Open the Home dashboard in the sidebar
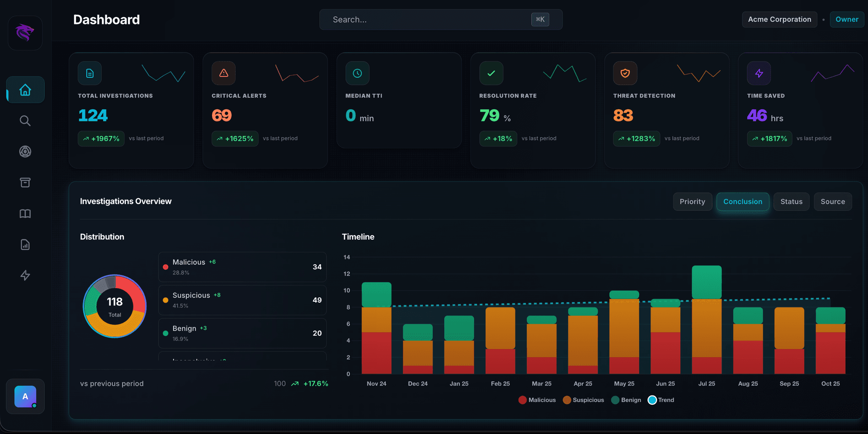Screen dimensions: 868x434 tap(25, 89)
